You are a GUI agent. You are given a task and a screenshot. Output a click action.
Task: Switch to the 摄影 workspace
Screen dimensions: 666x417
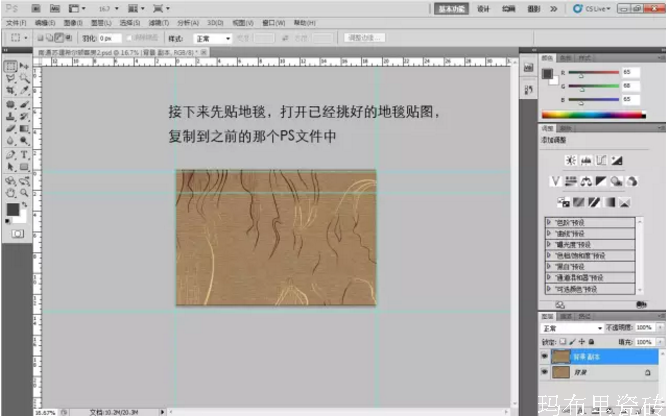tap(533, 9)
